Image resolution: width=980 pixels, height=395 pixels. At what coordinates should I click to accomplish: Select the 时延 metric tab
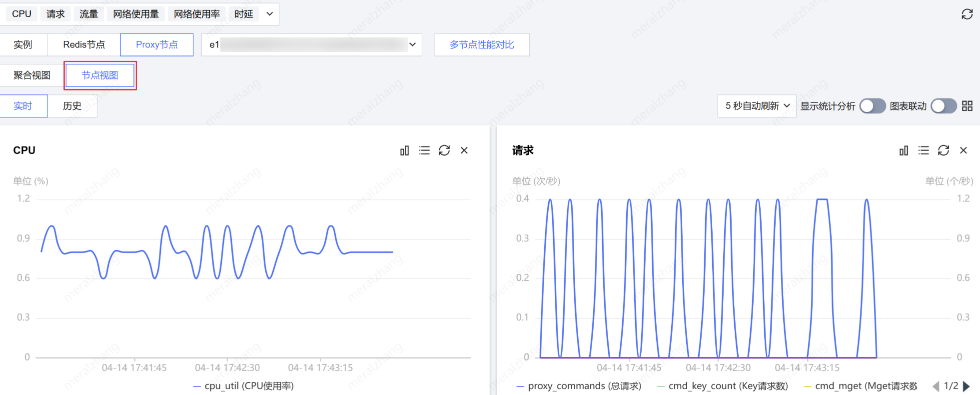coord(244,14)
